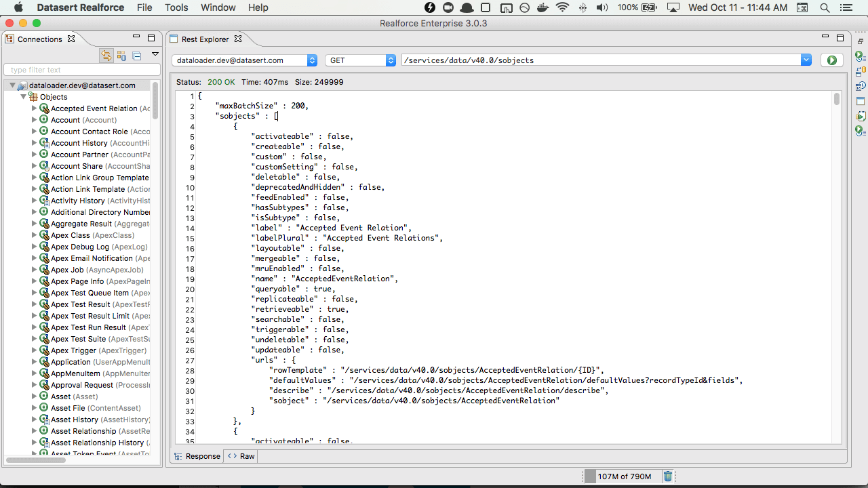868x488 pixels.
Task: Expand the URL history dropdown arrow
Action: [806, 60]
